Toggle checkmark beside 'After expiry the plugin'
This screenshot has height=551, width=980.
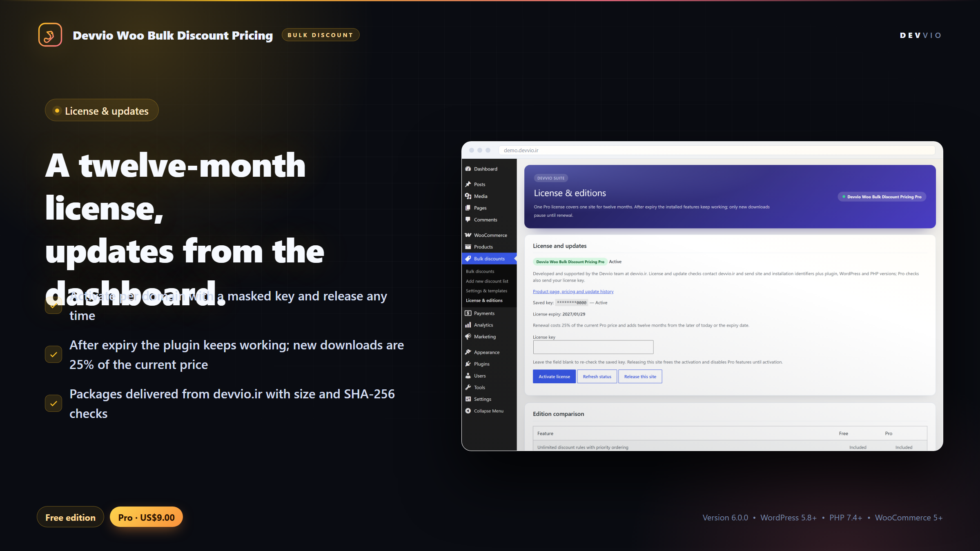[53, 355]
